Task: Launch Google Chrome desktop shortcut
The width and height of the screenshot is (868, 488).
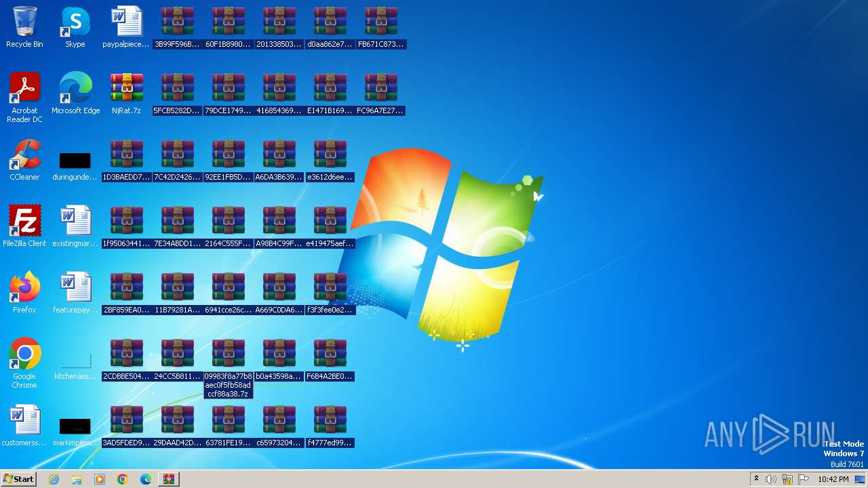Action: [x=24, y=364]
